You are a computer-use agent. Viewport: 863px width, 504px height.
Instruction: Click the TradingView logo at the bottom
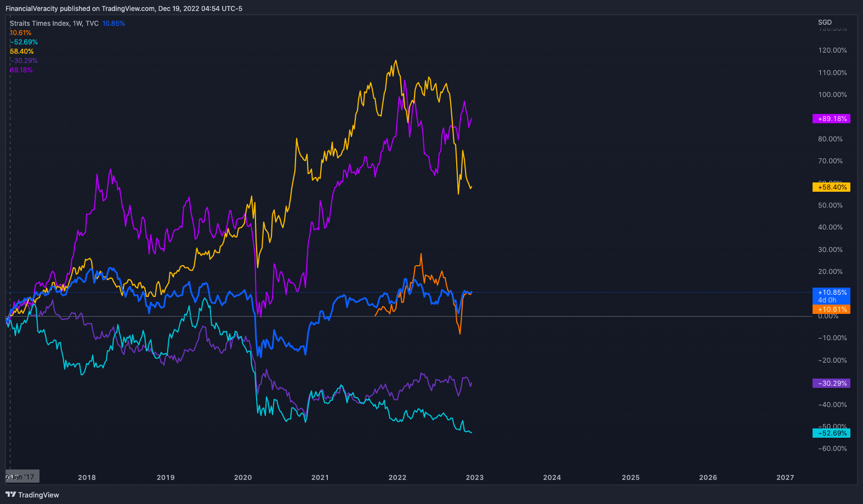point(32,495)
